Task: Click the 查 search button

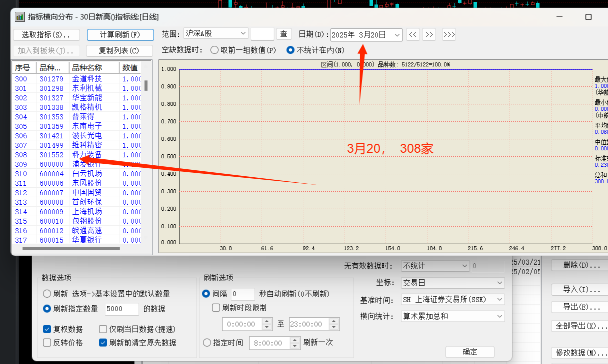Action: coord(284,34)
